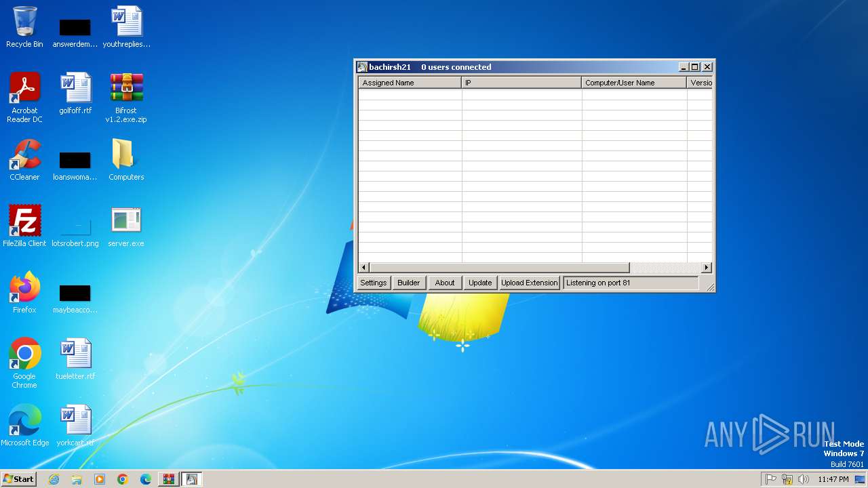Open media player taskbar icon
This screenshot has height=488, width=868.
pyautogui.click(x=100, y=479)
